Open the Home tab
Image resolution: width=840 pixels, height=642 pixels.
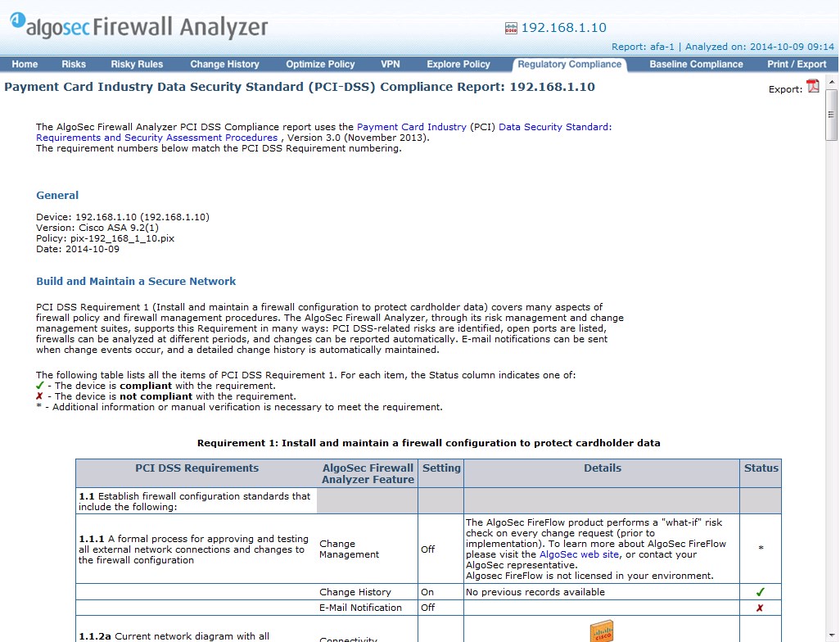[x=25, y=65]
